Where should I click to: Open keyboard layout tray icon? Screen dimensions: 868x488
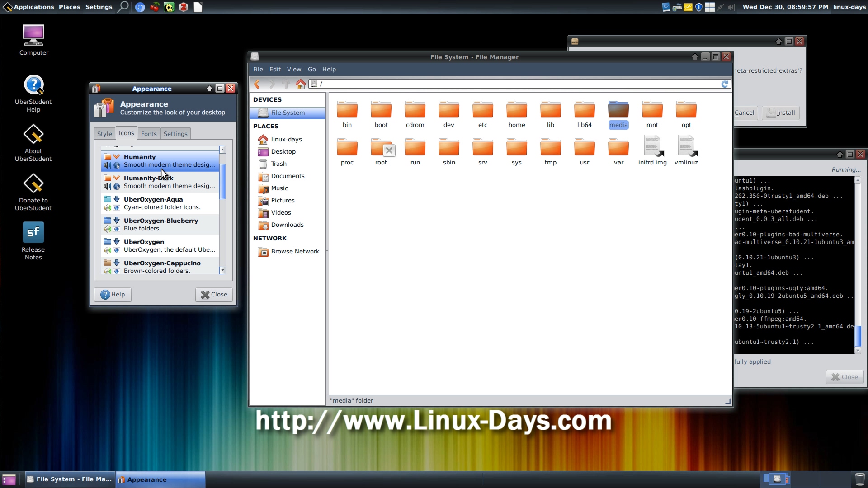click(677, 7)
